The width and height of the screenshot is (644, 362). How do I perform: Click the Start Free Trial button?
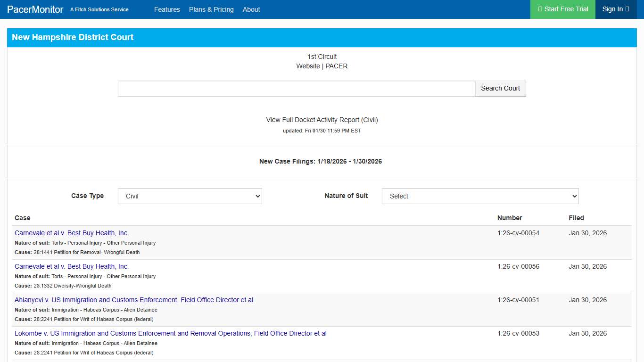pos(562,9)
